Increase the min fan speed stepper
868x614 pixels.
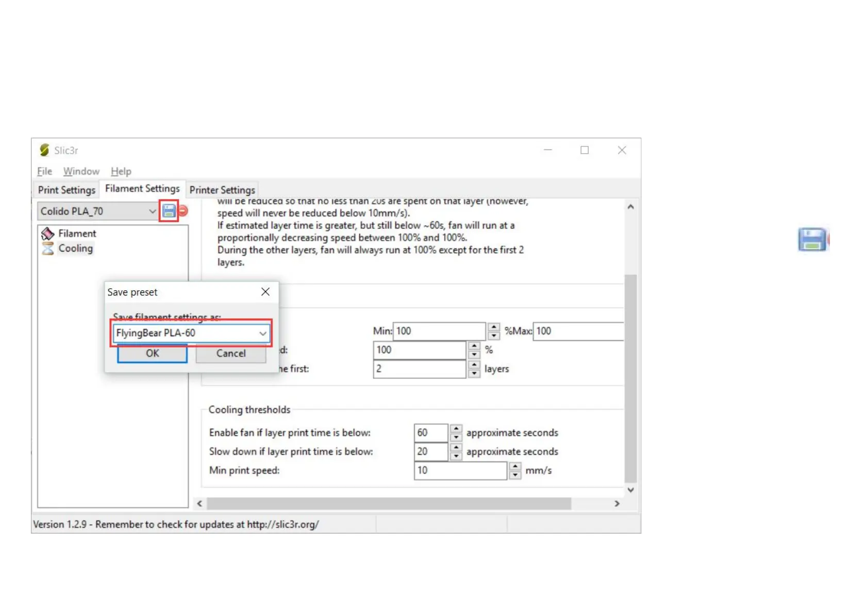pyautogui.click(x=494, y=327)
